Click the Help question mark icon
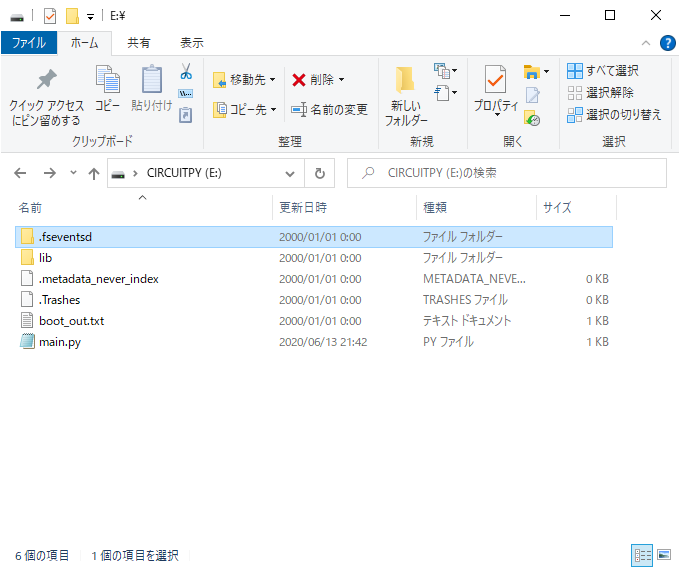Image resolution: width=680 pixels, height=568 pixels. coord(667,43)
